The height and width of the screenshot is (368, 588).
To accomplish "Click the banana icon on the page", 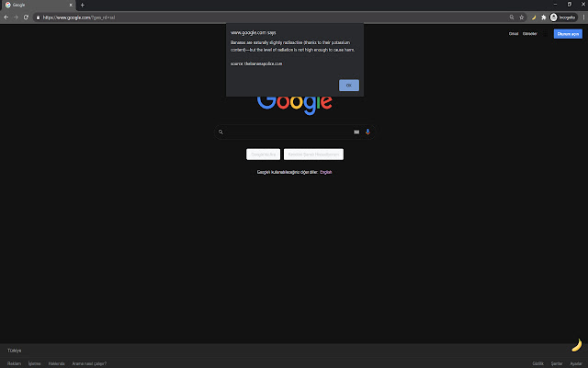I will 577,345.
